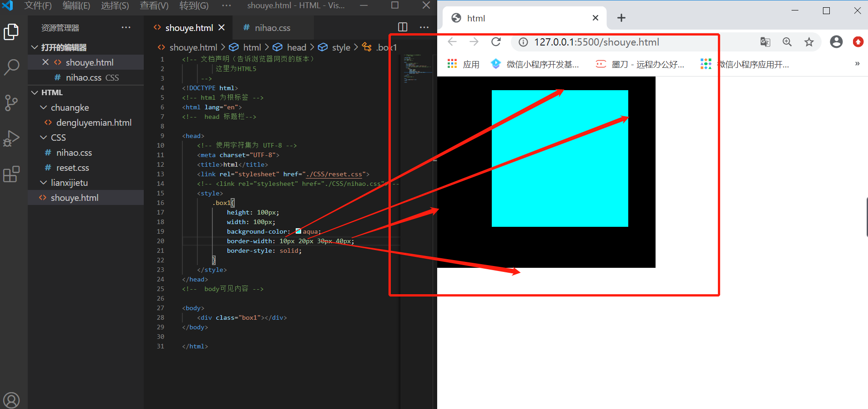Reload the browser page
Image resolution: width=868 pixels, height=409 pixels.
click(496, 42)
